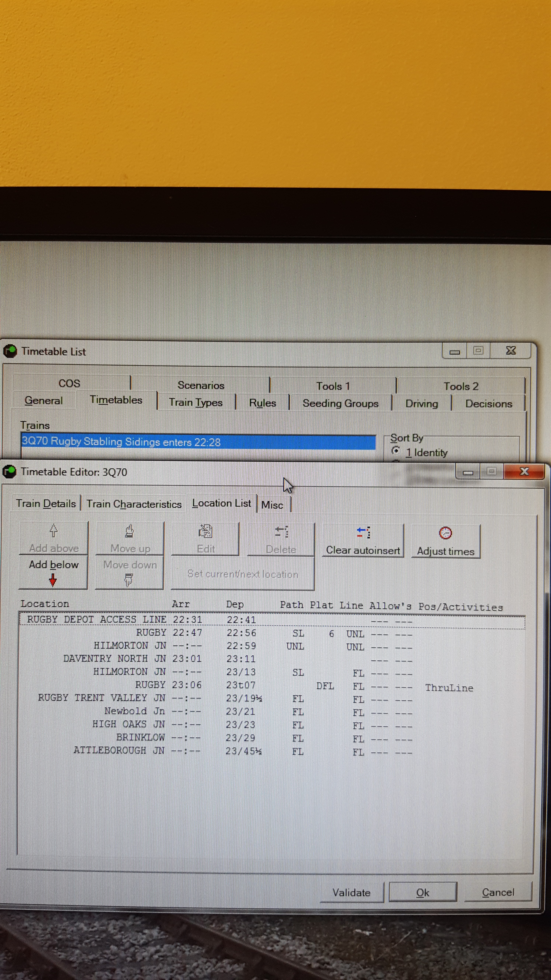Viewport: 551px width, 980px height.
Task: Click the Move up hand icon
Action: pos(129,531)
